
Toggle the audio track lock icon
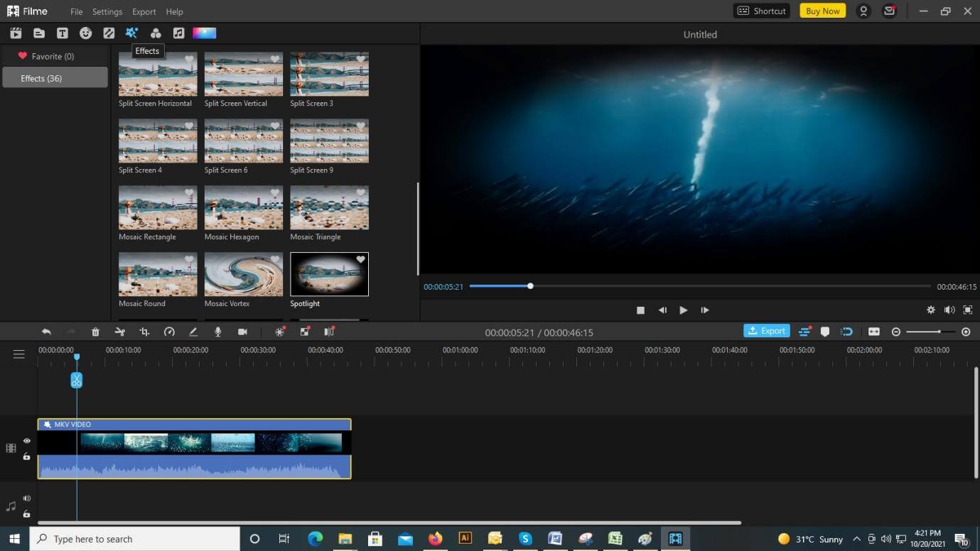click(27, 513)
